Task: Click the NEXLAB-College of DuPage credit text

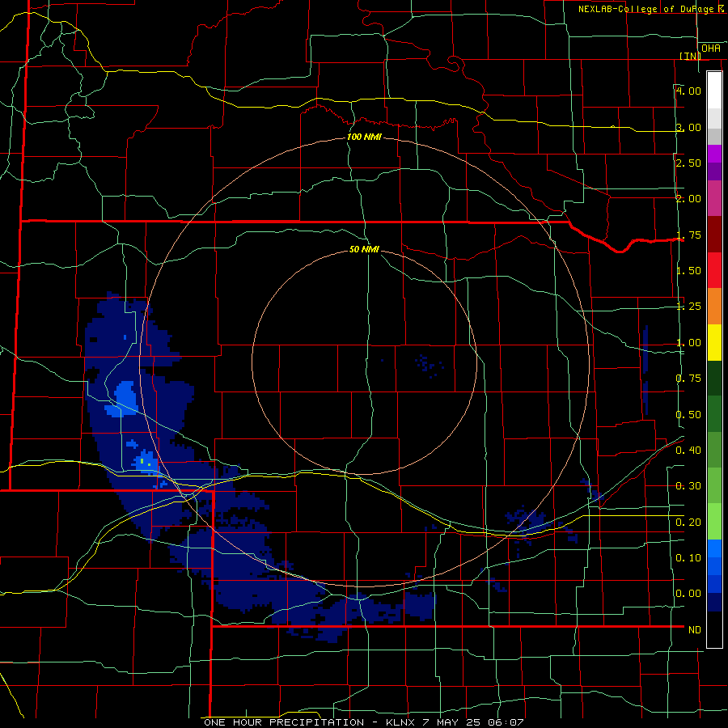Action: pyautogui.click(x=652, y=9)
